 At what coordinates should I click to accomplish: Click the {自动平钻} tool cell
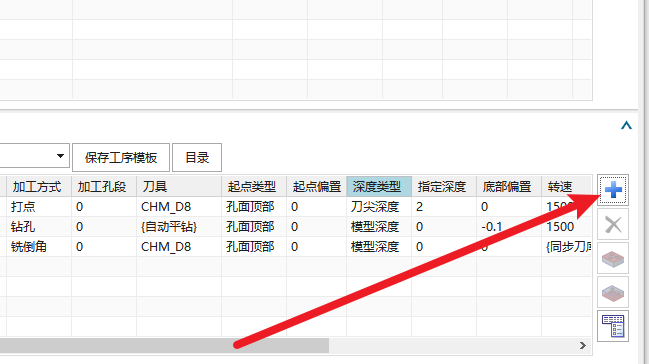click(179, 227)
